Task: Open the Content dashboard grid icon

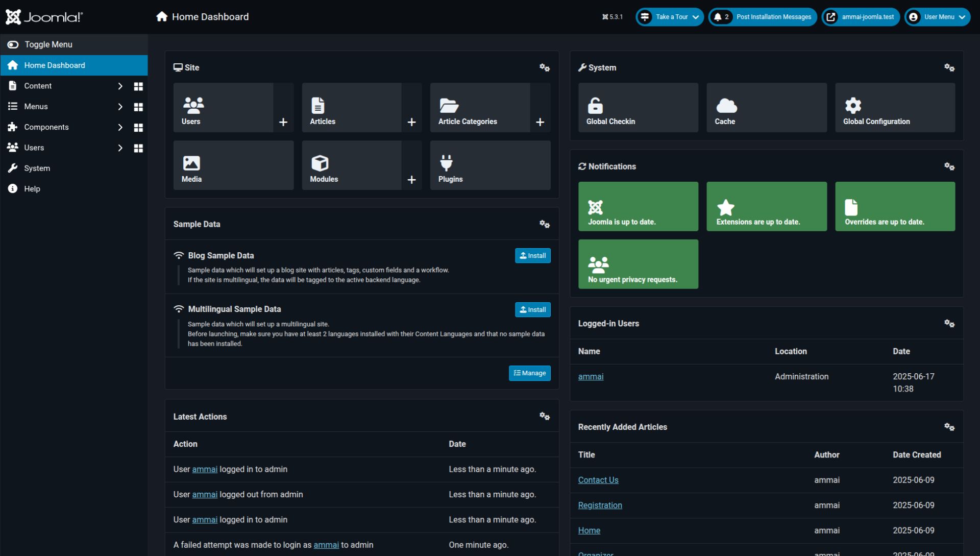Action: (x=138, y=86)
